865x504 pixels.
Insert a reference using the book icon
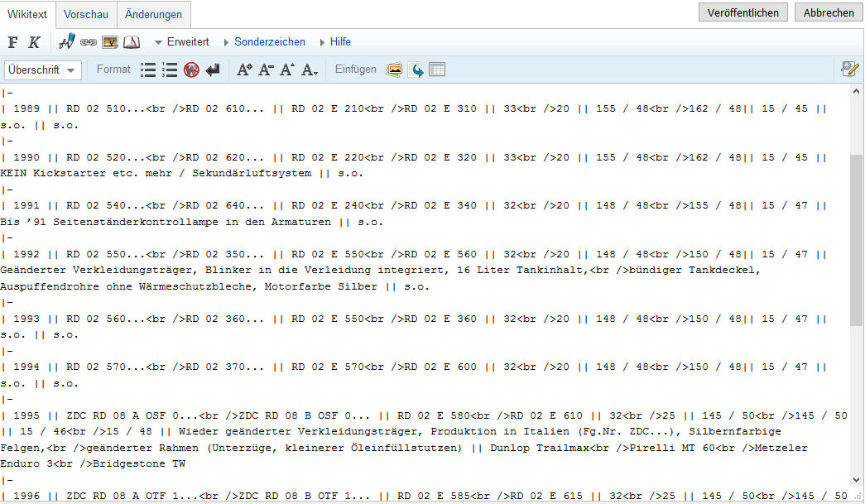(132, 42)
